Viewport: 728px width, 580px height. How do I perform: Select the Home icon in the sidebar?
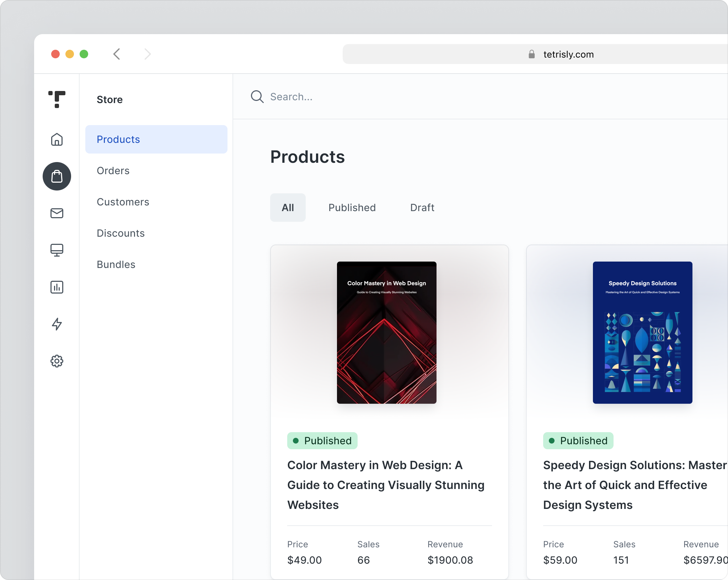coord(57,139)
